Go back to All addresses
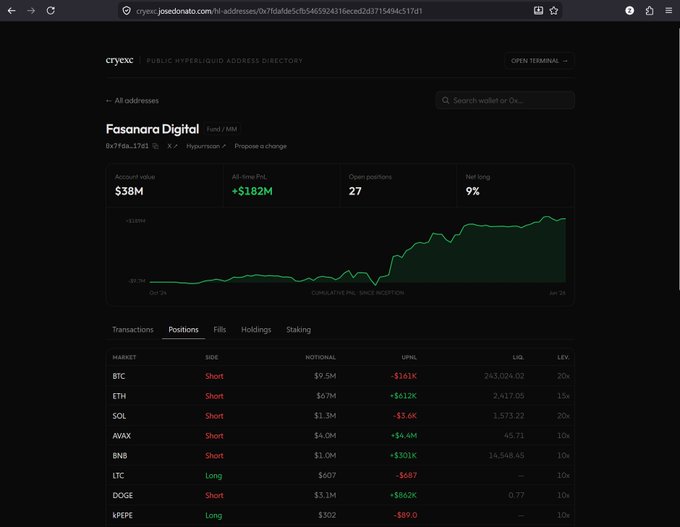Screen dimensions: 680x527 pos(132,101)
